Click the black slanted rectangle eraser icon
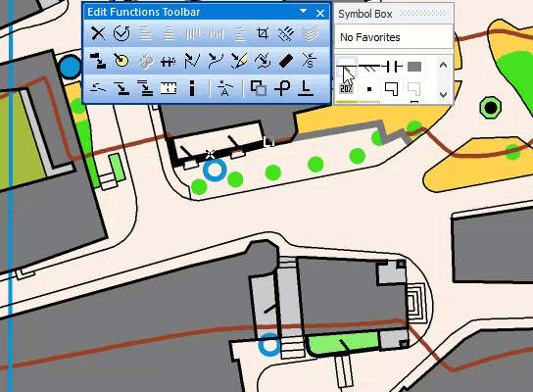The image size is (533, 392). [x=286, y=61]
